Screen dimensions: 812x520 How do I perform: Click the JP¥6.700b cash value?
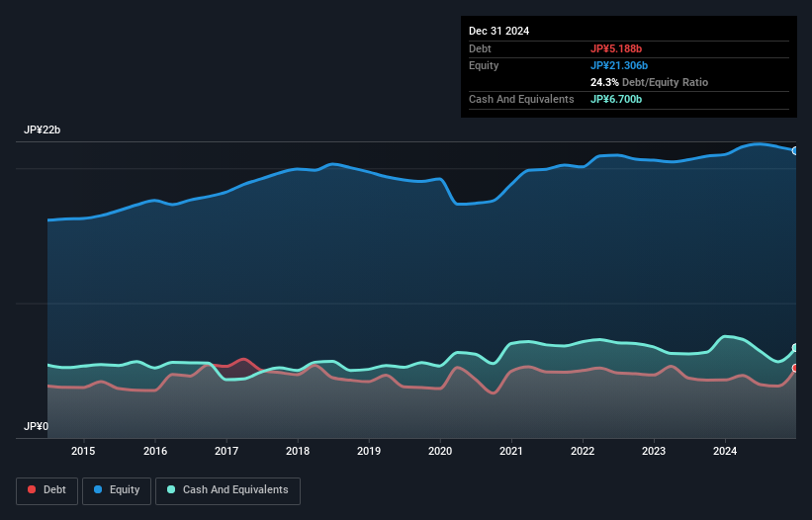coord(616,99)
